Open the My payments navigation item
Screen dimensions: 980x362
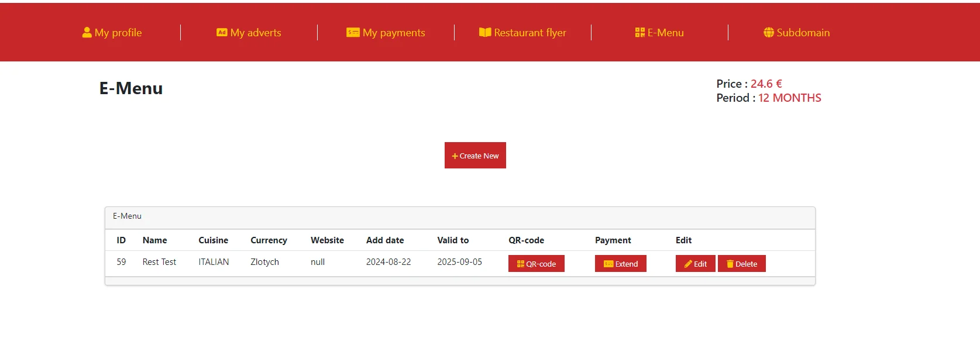[x=386, y=33]
